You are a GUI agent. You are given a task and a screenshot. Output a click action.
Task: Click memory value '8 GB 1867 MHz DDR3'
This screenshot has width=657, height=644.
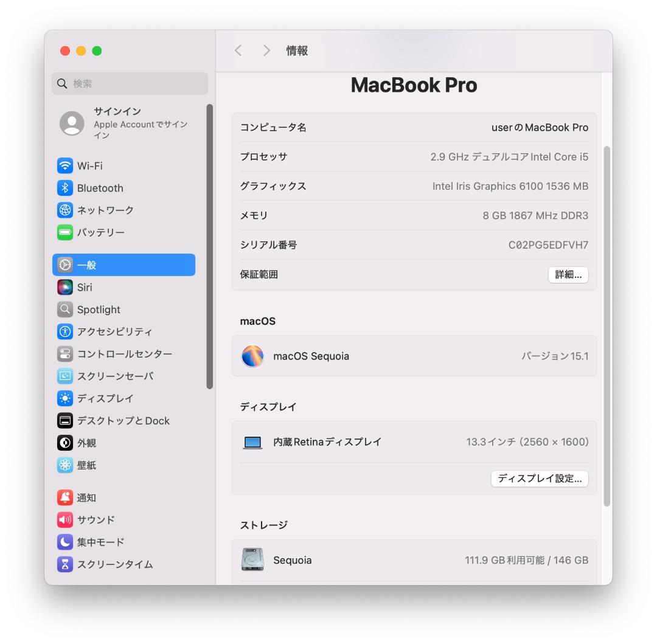(x=535, y=215)
